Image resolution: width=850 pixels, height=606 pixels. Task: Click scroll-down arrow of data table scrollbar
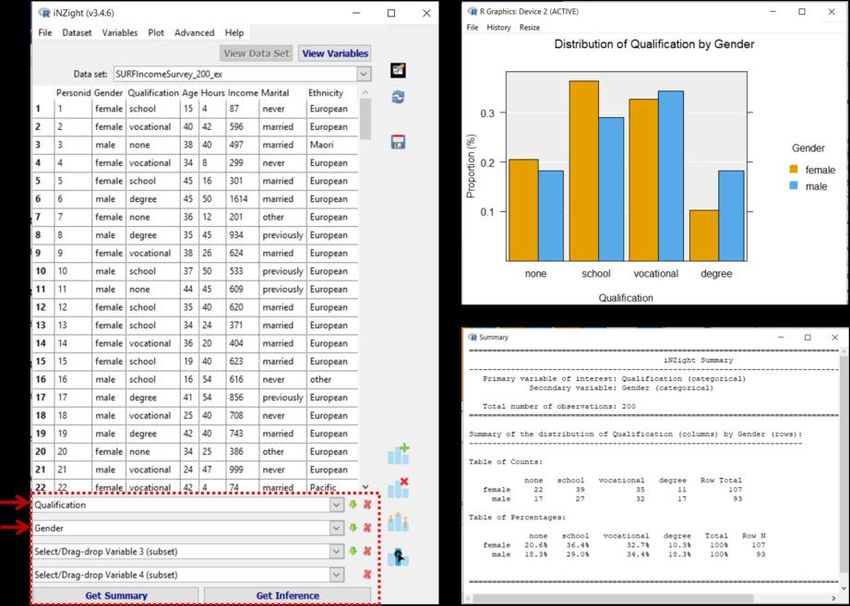tap(365, 487)
